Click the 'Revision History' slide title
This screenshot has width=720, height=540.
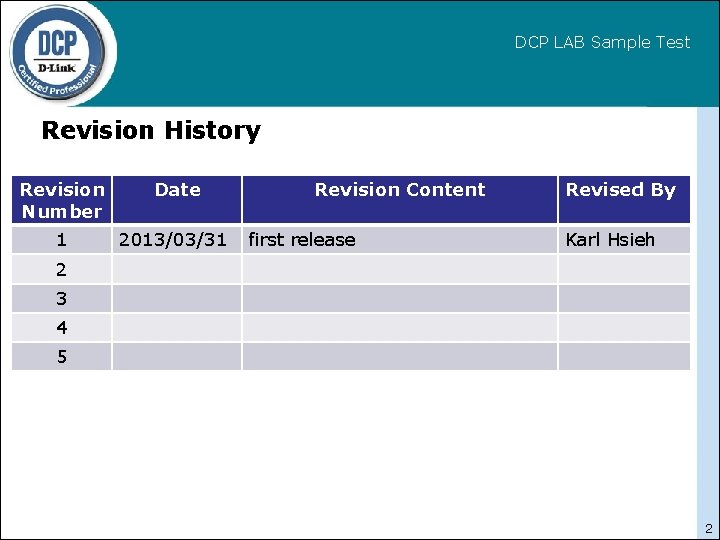click(x=151, y=130)
